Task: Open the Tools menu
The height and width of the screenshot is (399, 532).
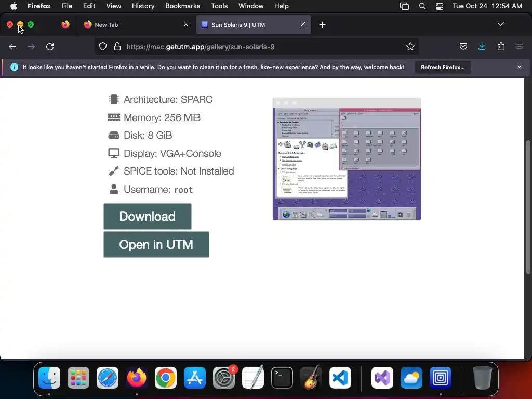Action: [x=219, y=6]
